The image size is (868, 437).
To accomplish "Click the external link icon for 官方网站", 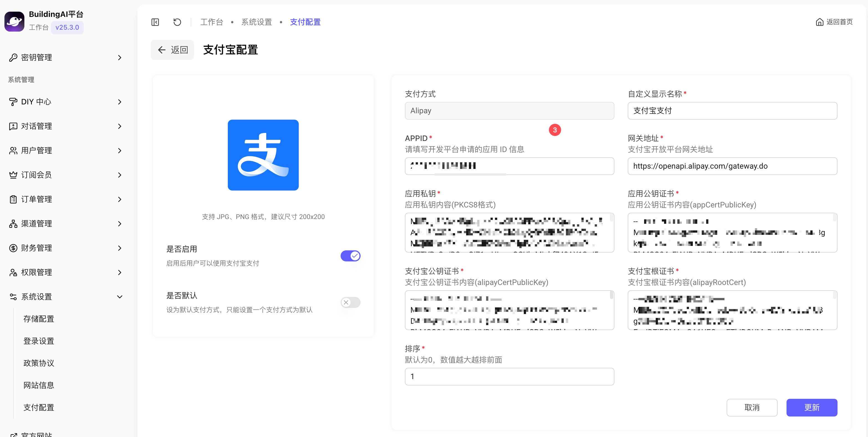I will (x=13, y=435).
